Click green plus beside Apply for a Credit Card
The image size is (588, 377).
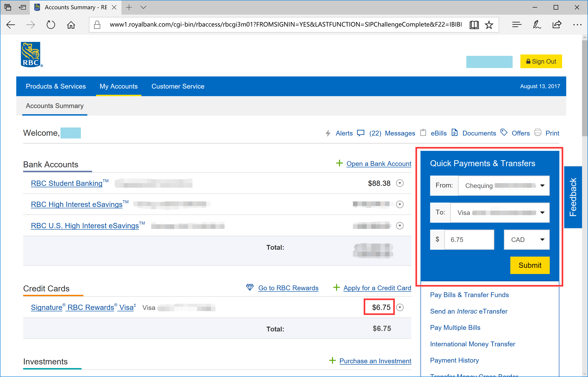coord(337,287)
